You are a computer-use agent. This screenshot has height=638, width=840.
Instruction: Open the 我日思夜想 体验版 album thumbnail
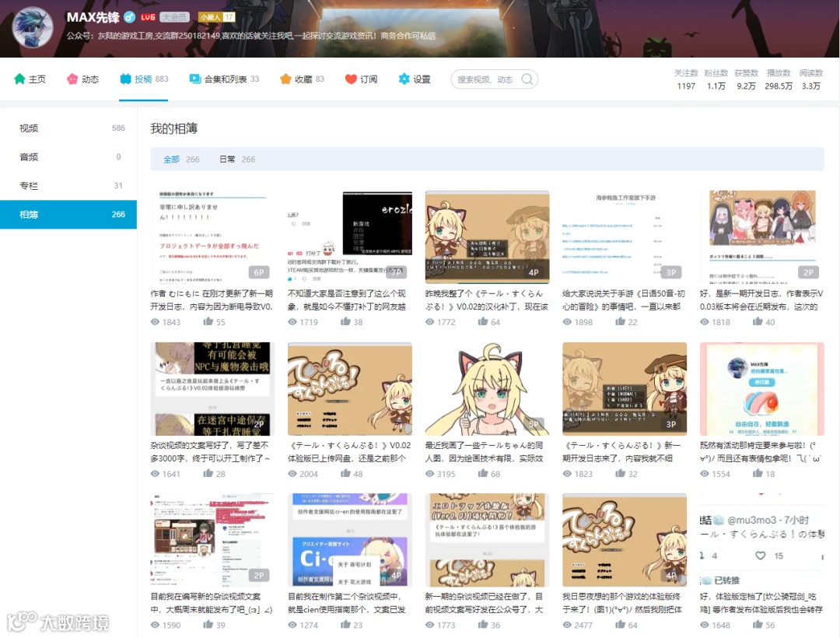625,540
